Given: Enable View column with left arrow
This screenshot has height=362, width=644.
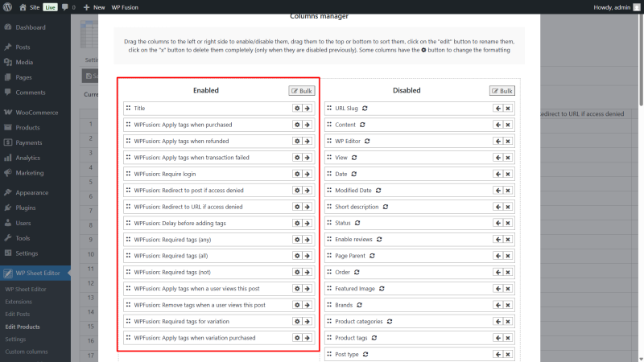Looking at the screenshot, I should point(497,158).
